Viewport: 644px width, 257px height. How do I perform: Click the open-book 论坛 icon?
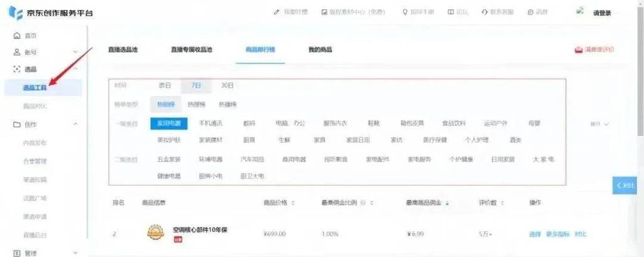[450, 12]
